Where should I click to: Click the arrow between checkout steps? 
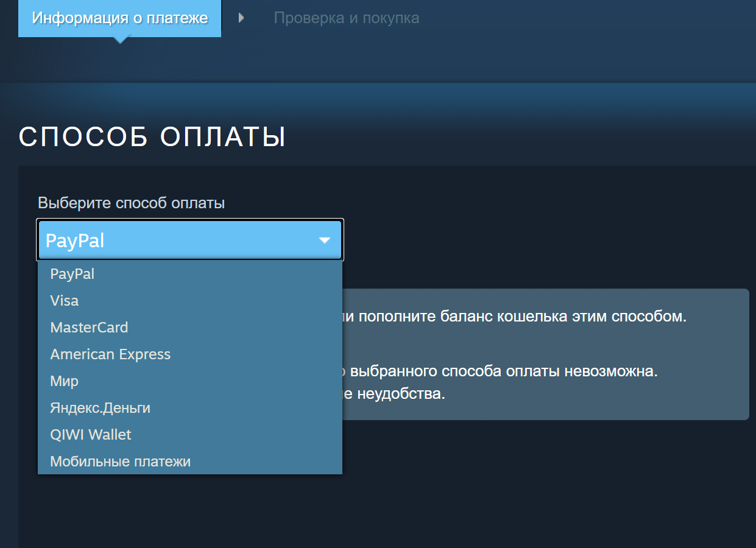pos(241,18)
